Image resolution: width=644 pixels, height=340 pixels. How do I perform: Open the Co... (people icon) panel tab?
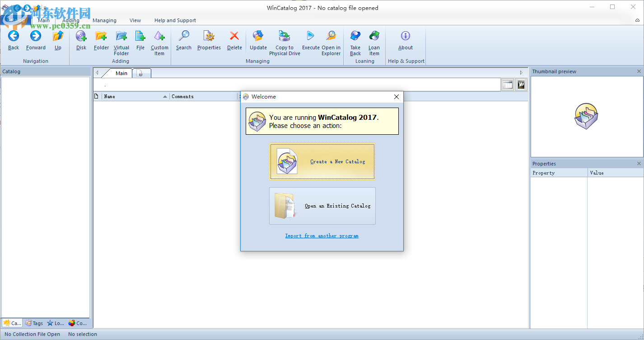[x=78, y=323]
